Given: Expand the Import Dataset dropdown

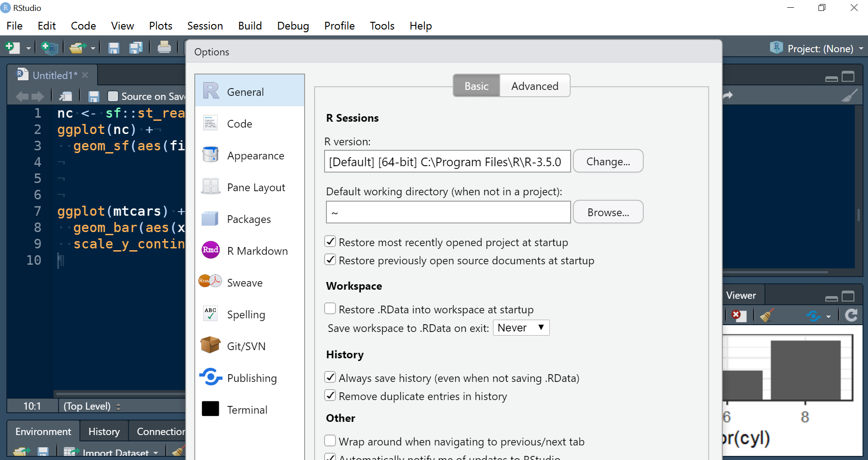Looking at the screenshot, I should (x=155, y=452).
